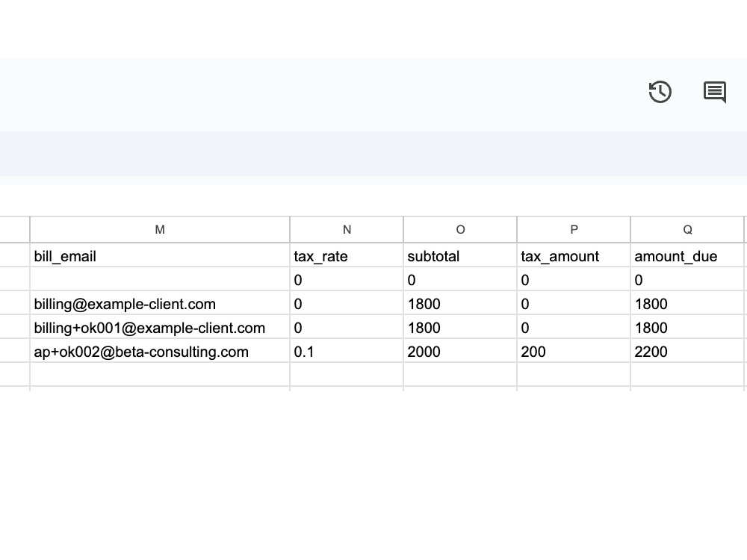
Task: Select column N header
Action: pos(347,229)
